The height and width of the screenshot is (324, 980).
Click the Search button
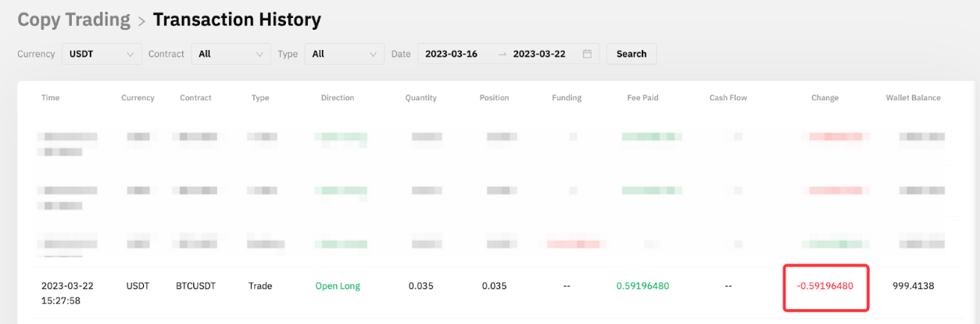pyautogui.click(x=631, y=54)
